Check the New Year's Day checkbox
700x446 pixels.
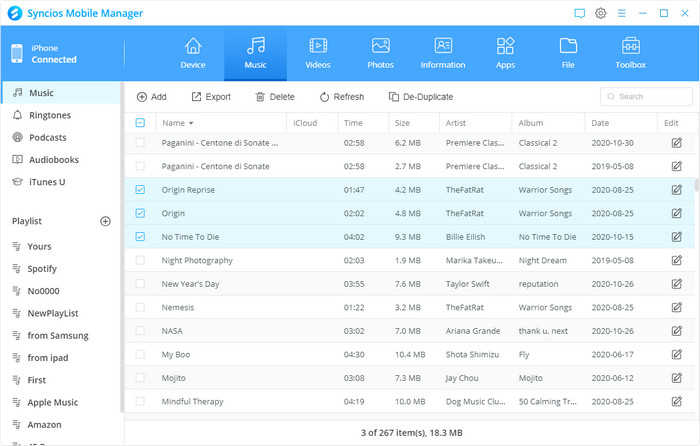click(x=140, y=283)
